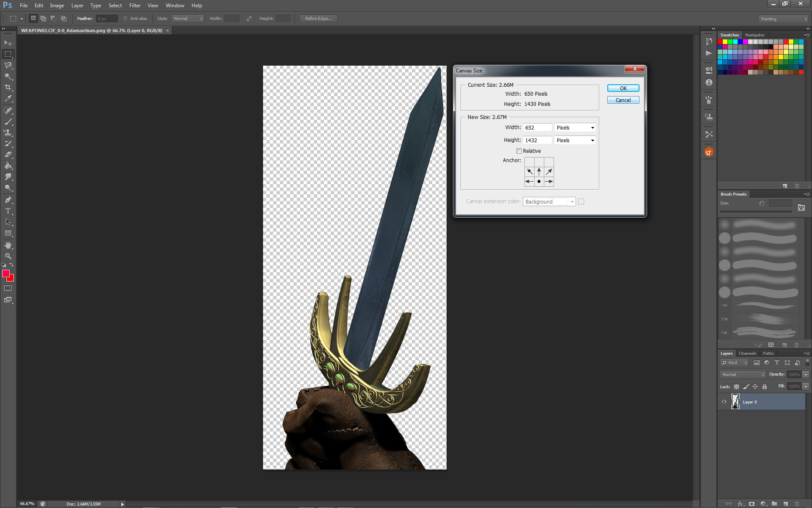Screen dimensions: 812x508
Task: Select the Crop tool
Action: (8, 87)
